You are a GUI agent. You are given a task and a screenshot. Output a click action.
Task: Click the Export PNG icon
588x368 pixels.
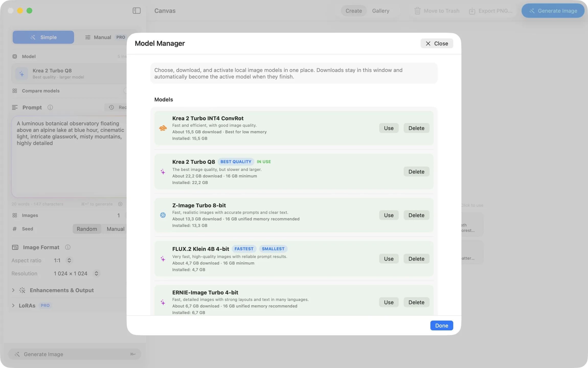click(x=472, y=11)
